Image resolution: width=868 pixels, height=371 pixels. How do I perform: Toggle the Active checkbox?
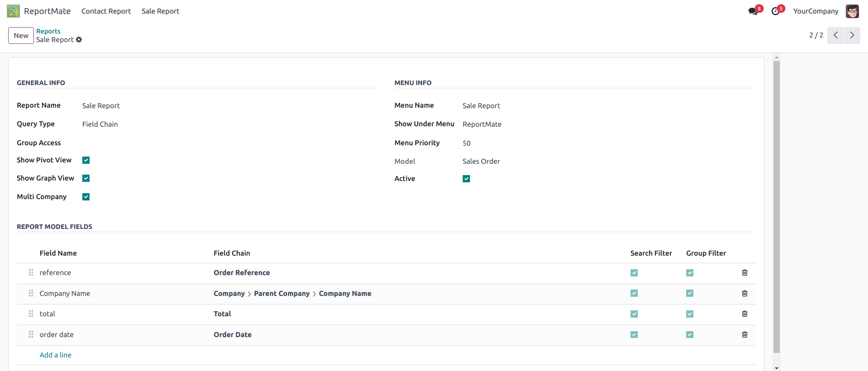click(466, 179)
